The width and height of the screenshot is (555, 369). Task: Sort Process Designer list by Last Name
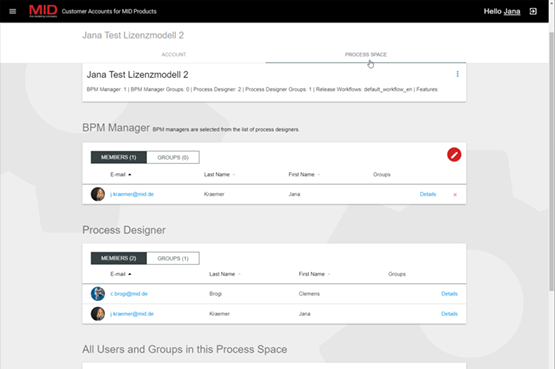(225, 274)
